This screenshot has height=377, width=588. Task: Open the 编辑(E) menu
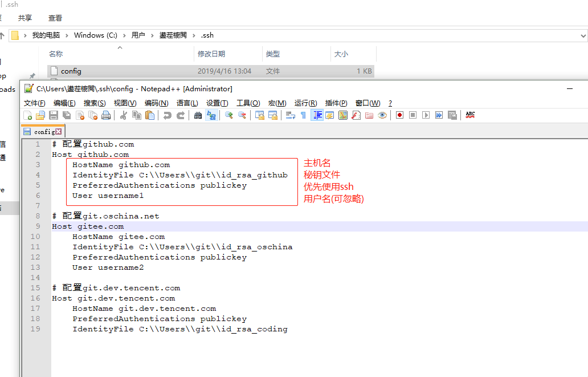[64, 103]
